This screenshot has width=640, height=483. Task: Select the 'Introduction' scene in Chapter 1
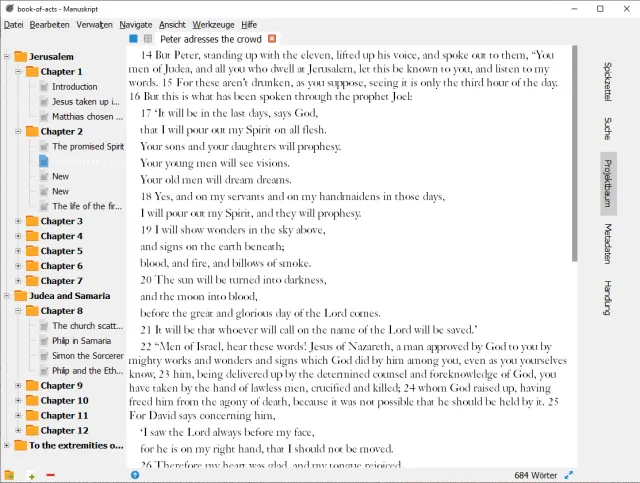(x=75, y=87)
